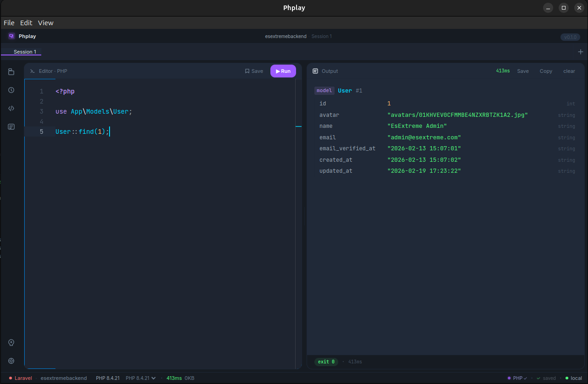Click the exit 0 badge
This screenshot has width=588, height=384.
(x=326, y=362)
